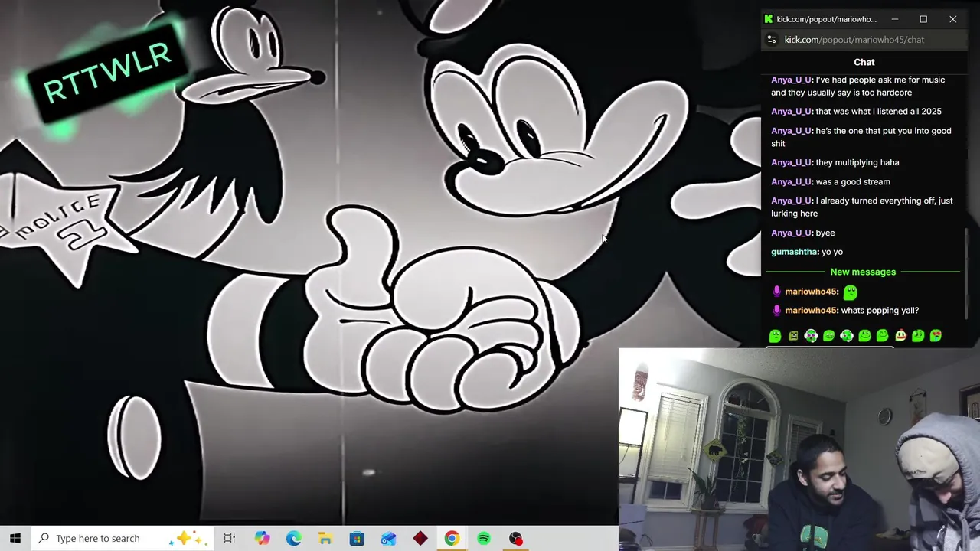980x551 pixels.
Task: Open File Explorer from the taskbar
Action: [x=325, y=538]
